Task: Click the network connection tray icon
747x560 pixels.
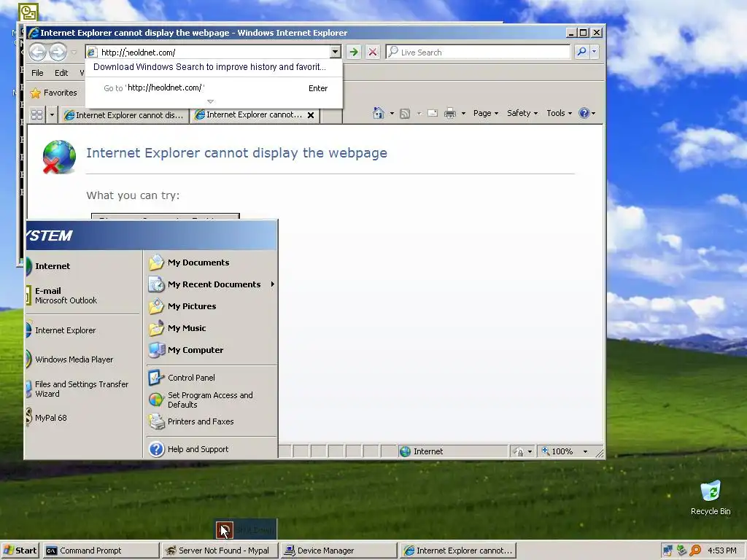Action: pos(668,551)
